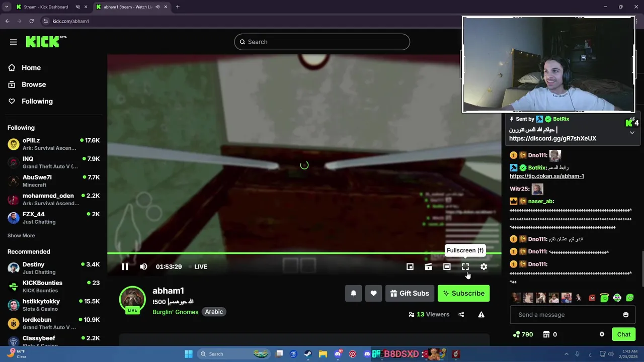
Task: Send message with green Chat button
Action: (623, 334)
